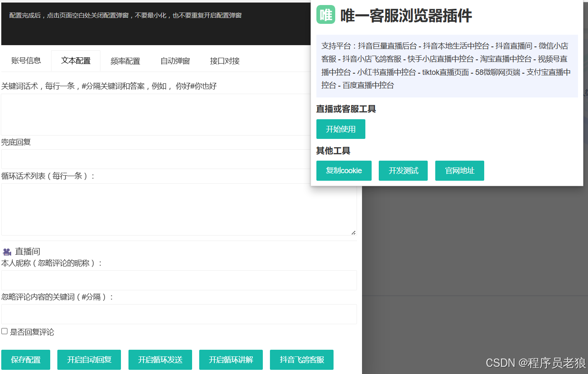Screen dimensions: 588x374
Task: Click the green 唯 plugin logo icon
Action: pos(326,15)
